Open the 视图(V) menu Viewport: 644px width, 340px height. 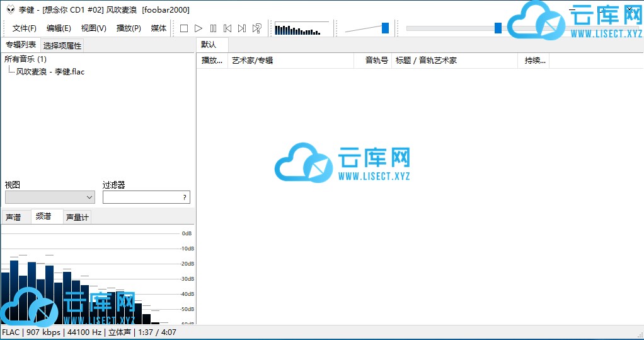(94, 28)
